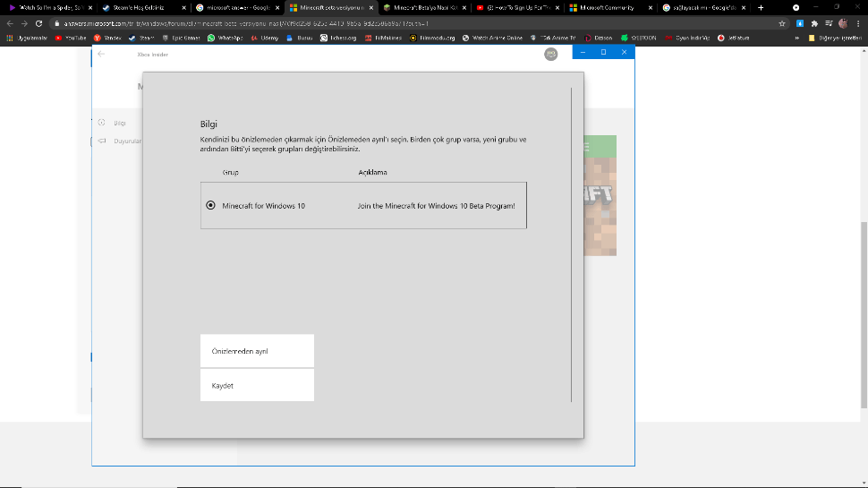Click the 'Açıklama' column header

pyautogui.click(x=372, y=172)
